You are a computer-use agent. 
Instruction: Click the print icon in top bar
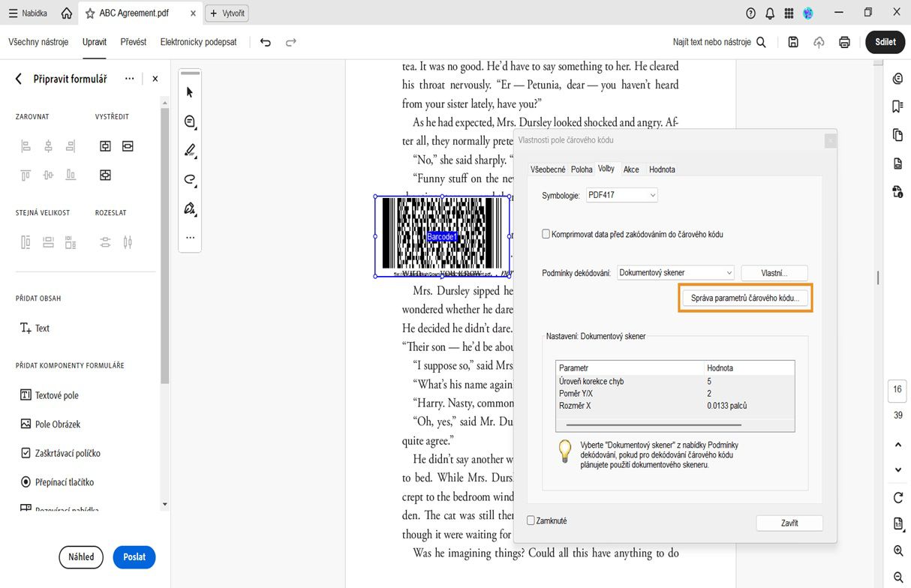pos(844,43)
